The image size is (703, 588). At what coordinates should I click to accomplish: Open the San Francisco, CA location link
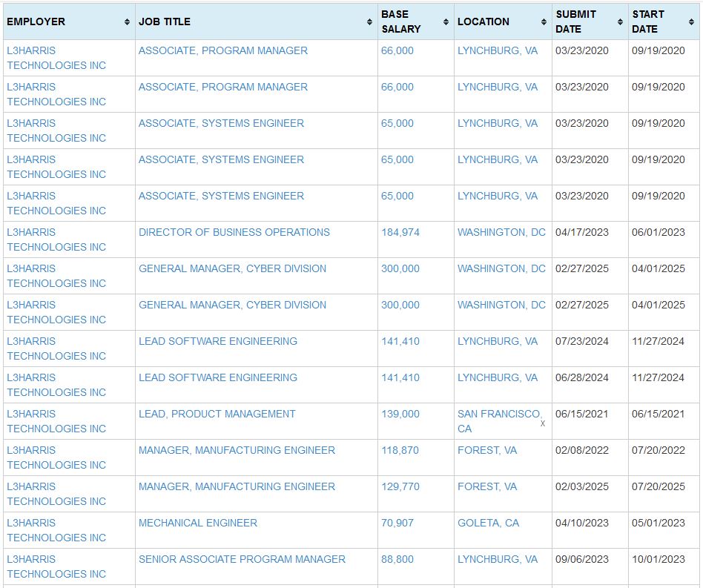(x=500, y=421)
